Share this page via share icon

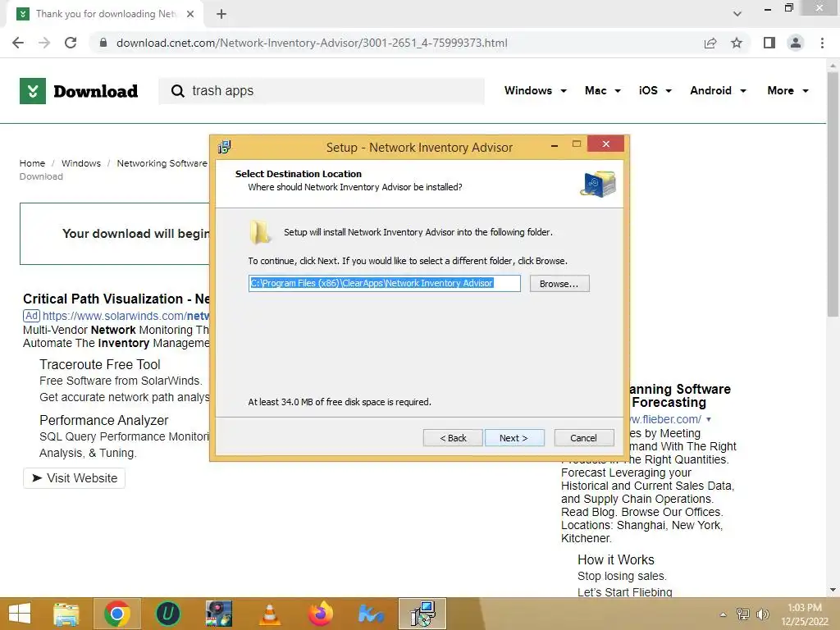click(x=710, y=43)
